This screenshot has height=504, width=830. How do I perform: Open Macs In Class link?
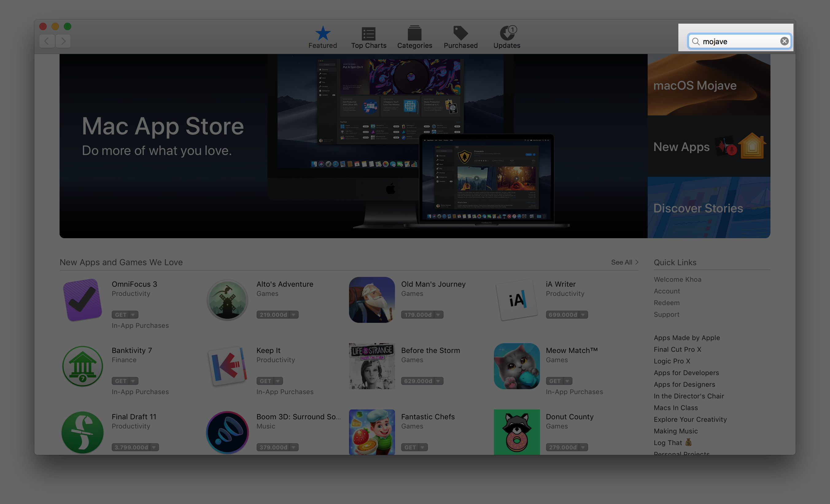click(675, 408)
